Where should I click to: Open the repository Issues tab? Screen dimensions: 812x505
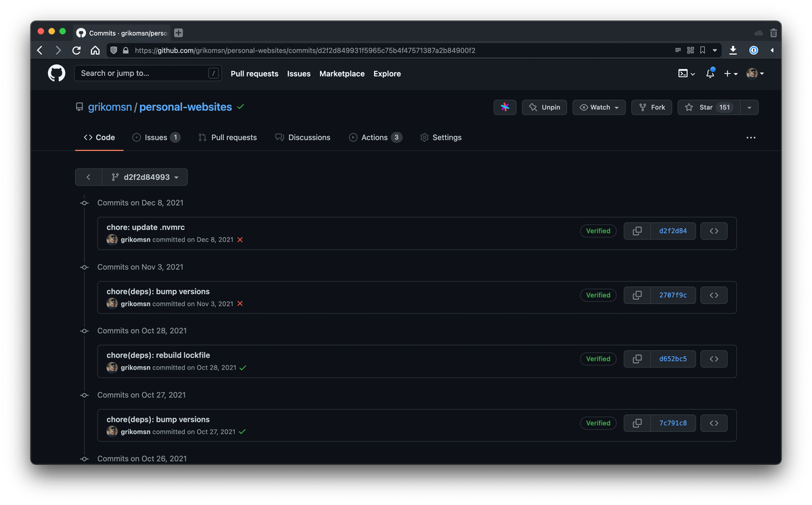156,137
